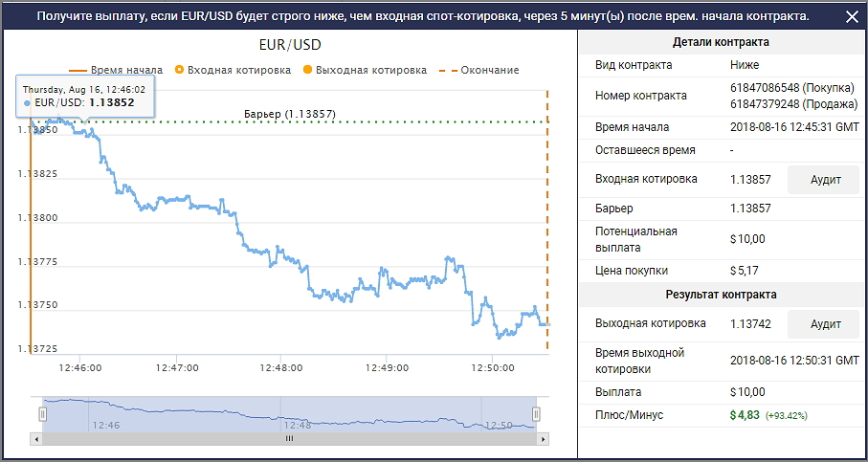Click the 1.13750 price axis label

(x=37, y=305)
